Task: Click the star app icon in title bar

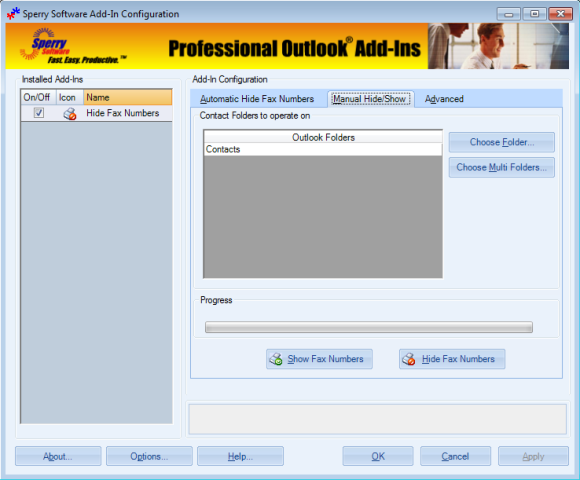Action: [13, 14]
